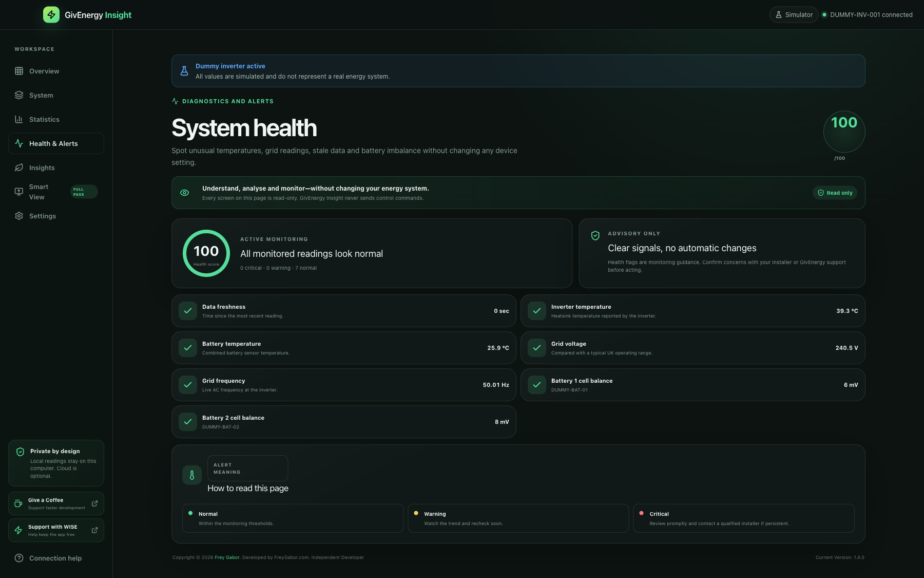Click the external link icon on Give a Coffee
This screenshot has height=578, width=924.
pos(94,504)
